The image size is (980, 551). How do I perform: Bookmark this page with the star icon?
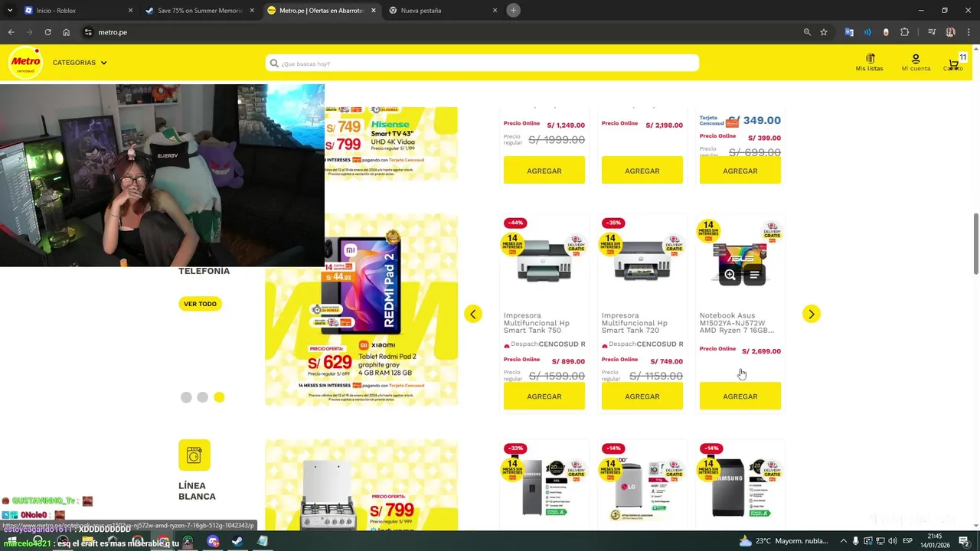point(824,32)
